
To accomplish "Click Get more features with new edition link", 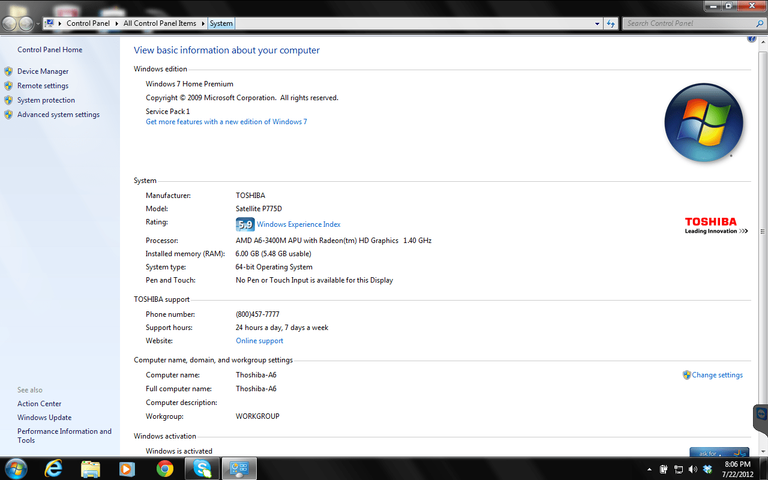I will click(x=226, y=122).
